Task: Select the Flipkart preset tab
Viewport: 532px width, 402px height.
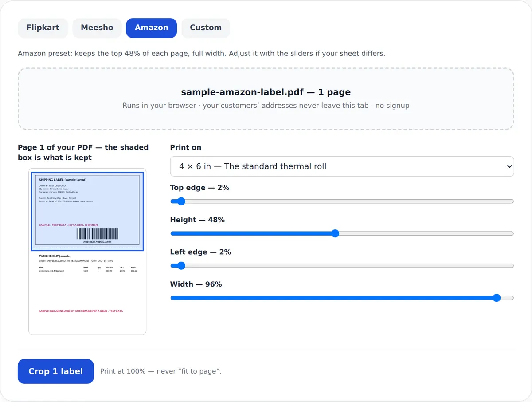Action: pyautogui.click(x=43, y=28)
